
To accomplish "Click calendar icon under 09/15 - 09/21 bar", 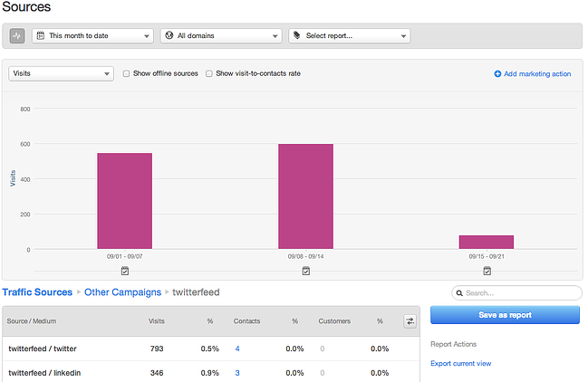I will point(487,270).
